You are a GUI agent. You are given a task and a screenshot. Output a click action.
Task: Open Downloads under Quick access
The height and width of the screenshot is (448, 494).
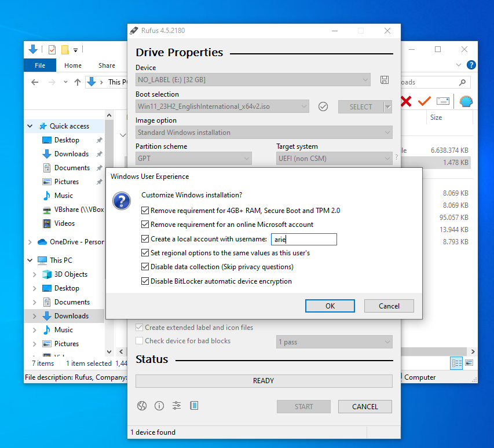71,154
